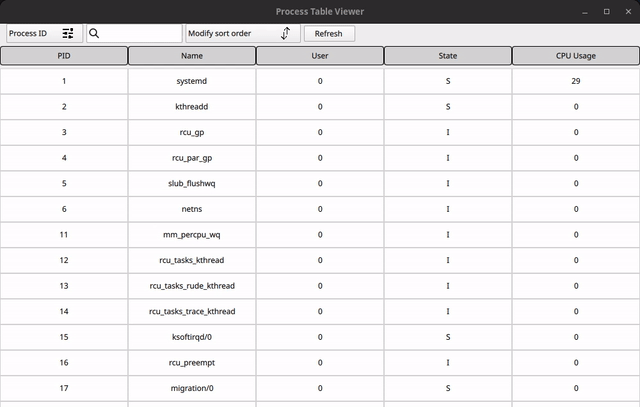Select the State column header

click(448, 56)
